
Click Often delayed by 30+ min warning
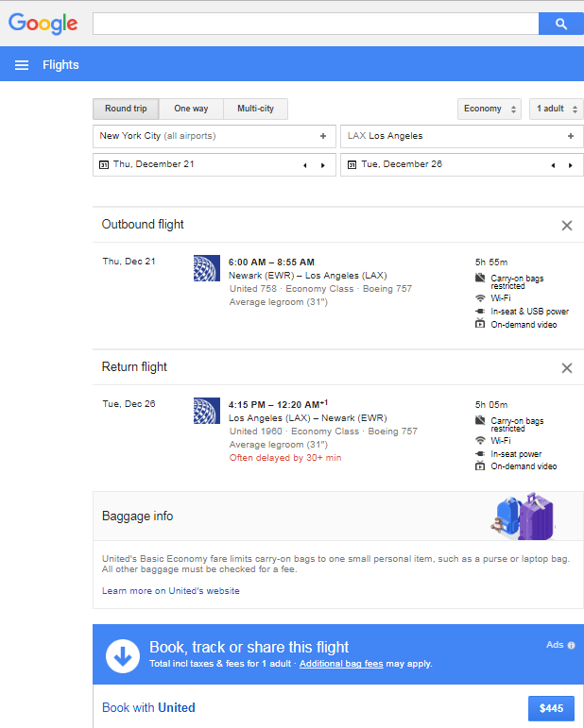[285, 458]
